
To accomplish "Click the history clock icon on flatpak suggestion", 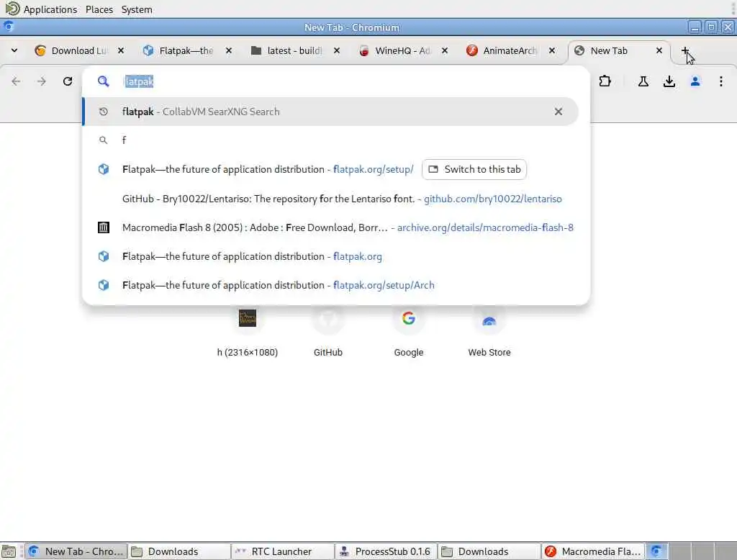I will tap(104, 112).
